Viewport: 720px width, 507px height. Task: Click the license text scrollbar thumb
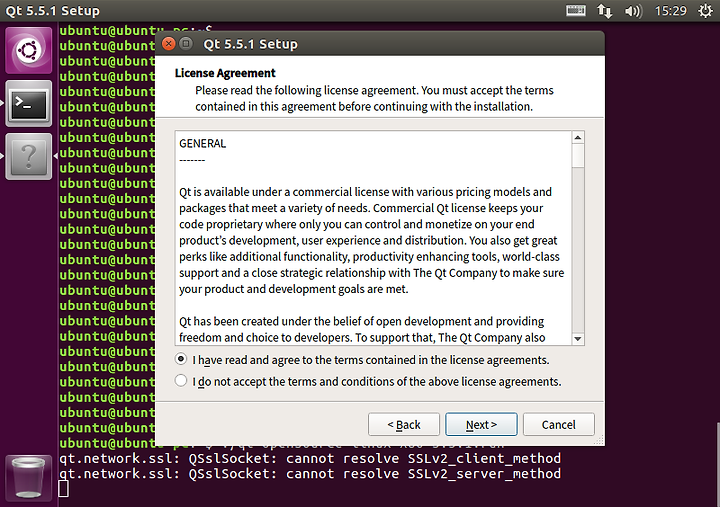(578, 156)
